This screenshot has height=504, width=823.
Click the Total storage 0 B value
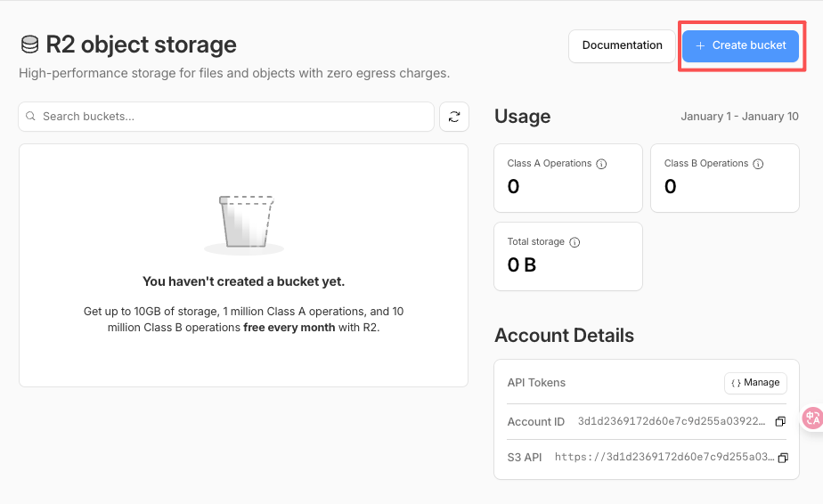pos(522,264)
